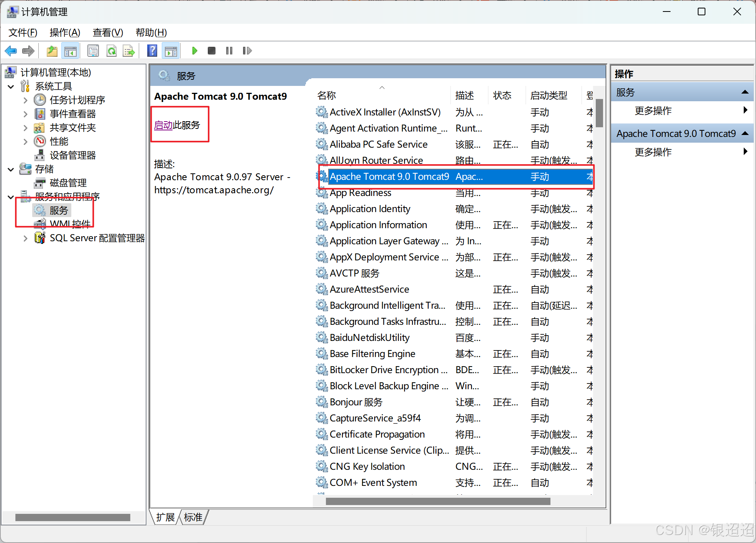Open 更多操作 under Apache Tomcat 9.0 Tomcat9
756x543 pixels.
click(x=653, y=152)
